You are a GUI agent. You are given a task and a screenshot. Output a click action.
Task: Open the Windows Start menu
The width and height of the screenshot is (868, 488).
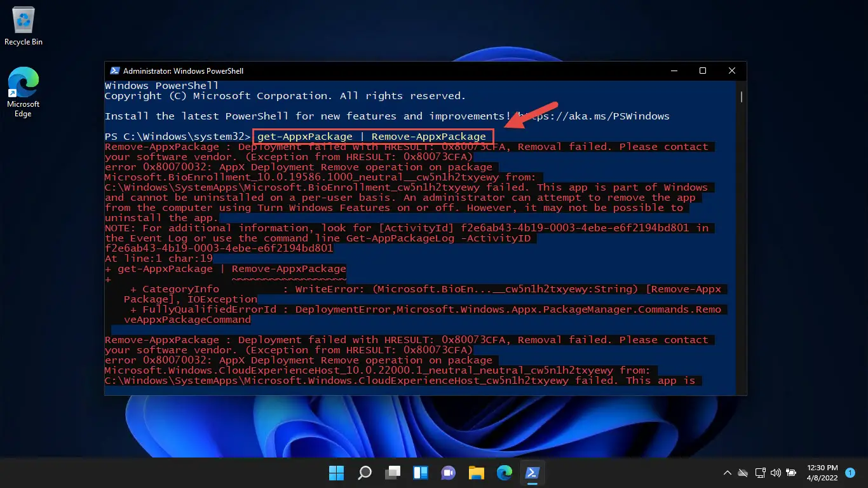(336, 473)
